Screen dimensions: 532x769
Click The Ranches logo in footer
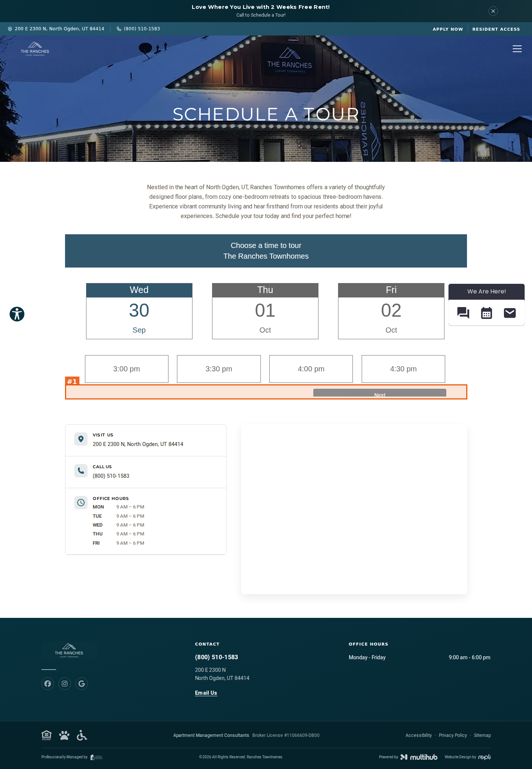pos(69,650)
